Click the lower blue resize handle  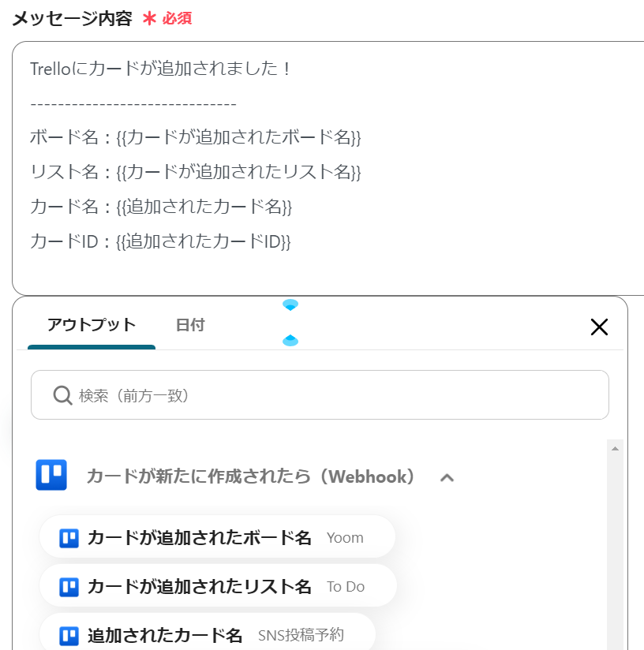coord(290,340)
